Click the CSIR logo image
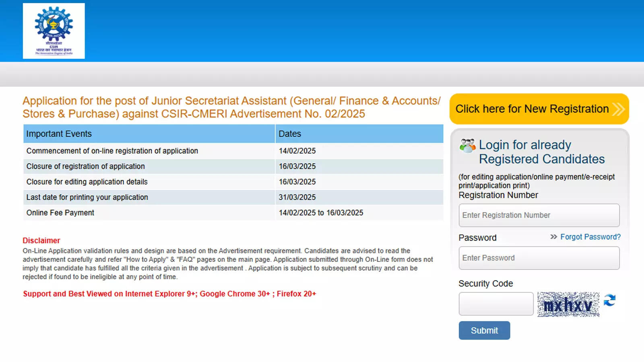Screen dimensions: 644x362 click(54, 31)
